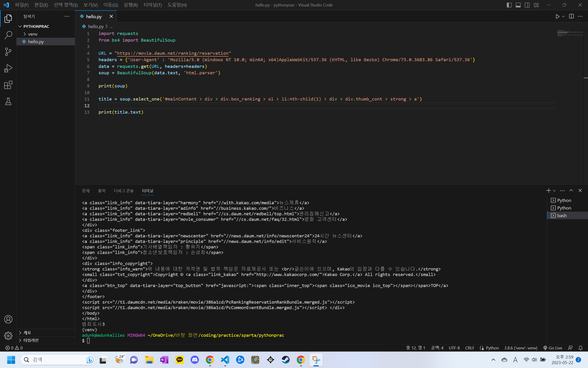
Task: Select Python language mode in status bar
Action: coord(492,348)
